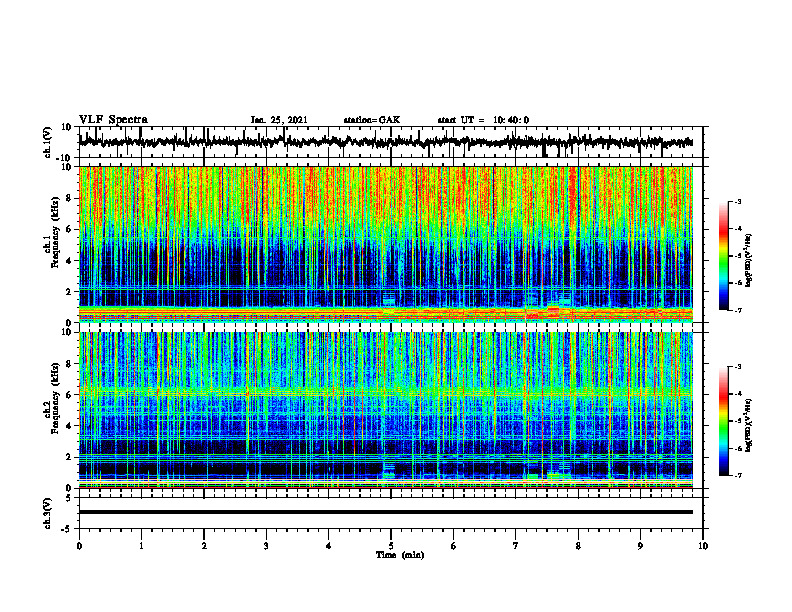This screenshot has height=612, width=792.
Task: Click the ch.1 colorbar log(PSD) label
Action: click(x=748, y=261)
